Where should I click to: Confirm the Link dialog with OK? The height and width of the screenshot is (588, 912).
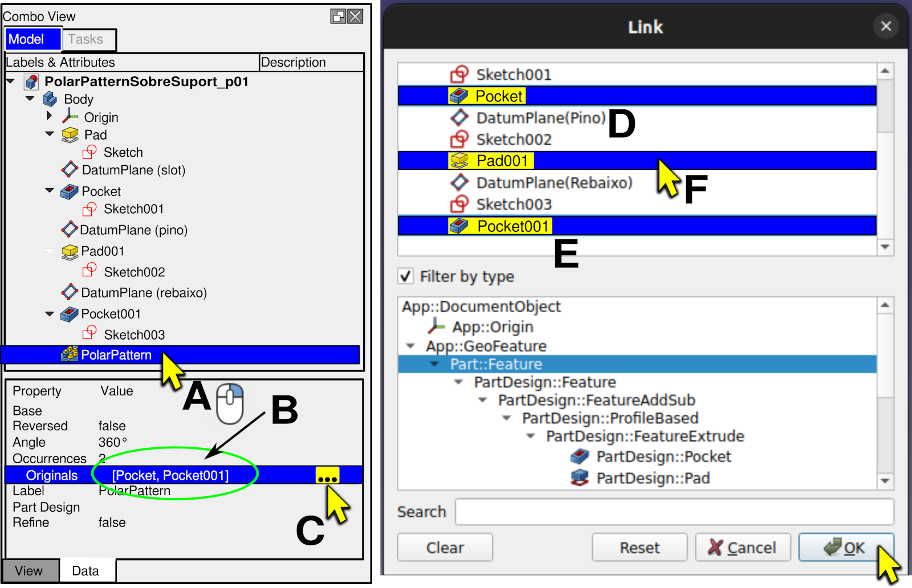[x=846, y=548]
